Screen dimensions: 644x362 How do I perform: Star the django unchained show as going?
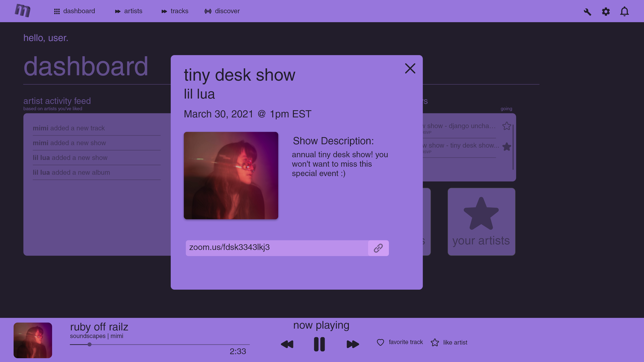tap(507, 126)
